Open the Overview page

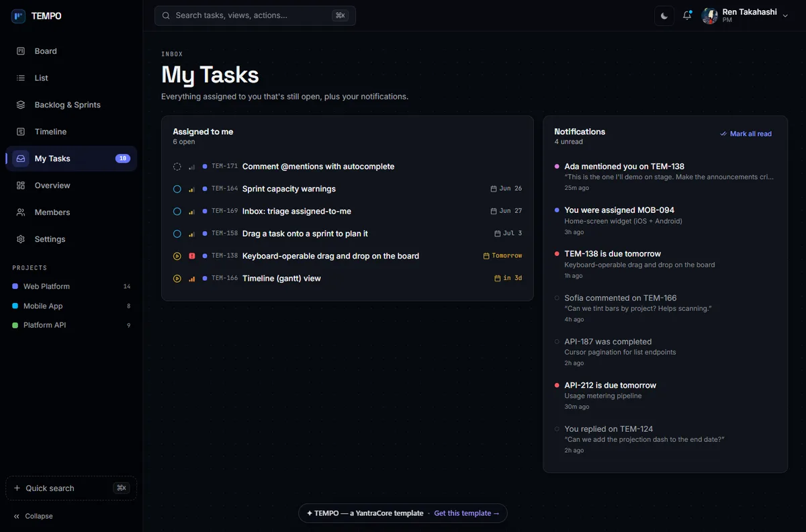71,185
